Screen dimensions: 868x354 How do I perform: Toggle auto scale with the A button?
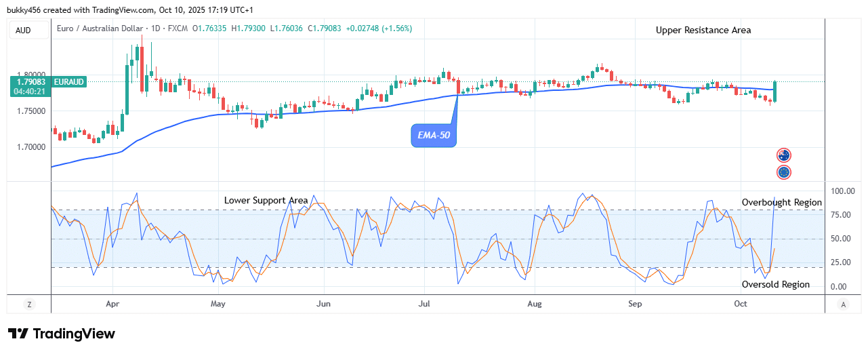coord(843,304)
